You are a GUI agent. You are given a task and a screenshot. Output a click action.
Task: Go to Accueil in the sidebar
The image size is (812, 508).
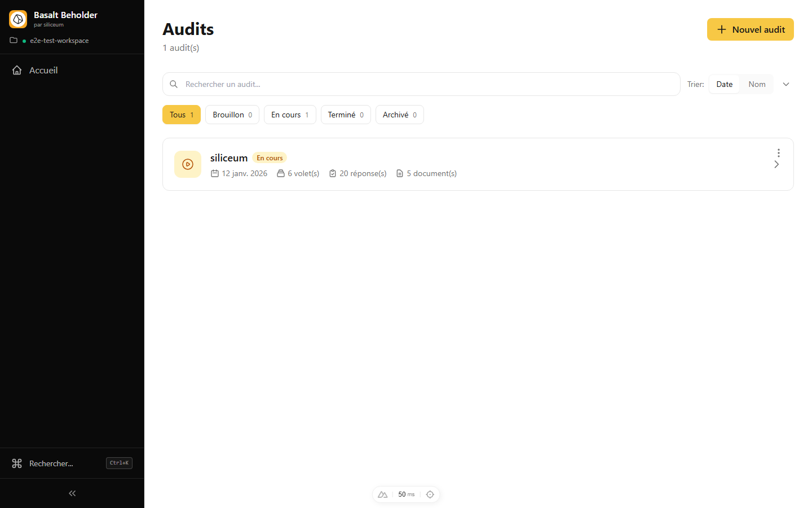tap(72, 70)
